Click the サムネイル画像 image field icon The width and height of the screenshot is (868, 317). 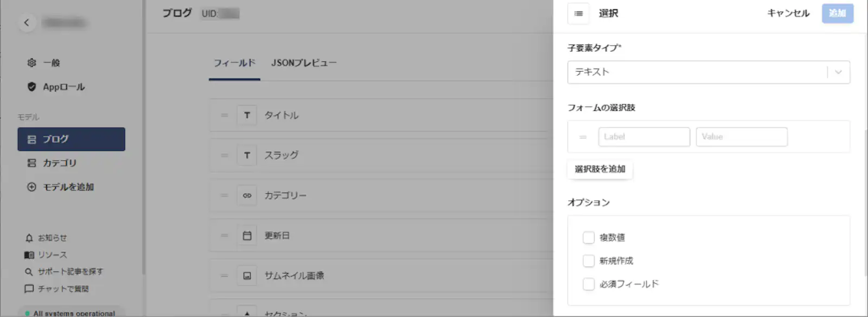247,276
